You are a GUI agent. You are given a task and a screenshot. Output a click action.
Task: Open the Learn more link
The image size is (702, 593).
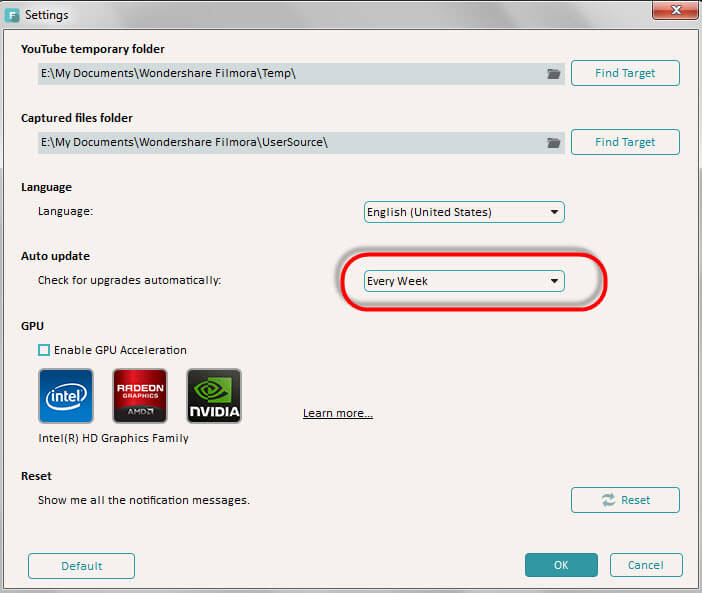(x=338, y=413)
